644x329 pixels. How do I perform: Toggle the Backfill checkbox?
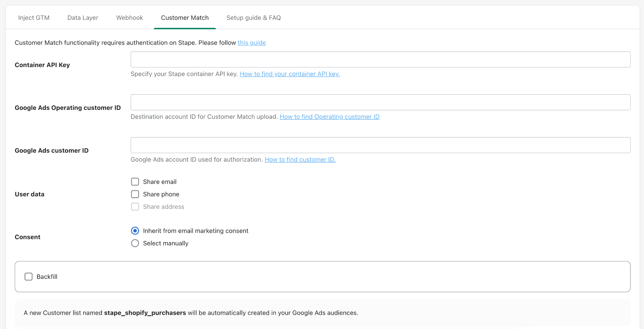[x=29, y=277]
